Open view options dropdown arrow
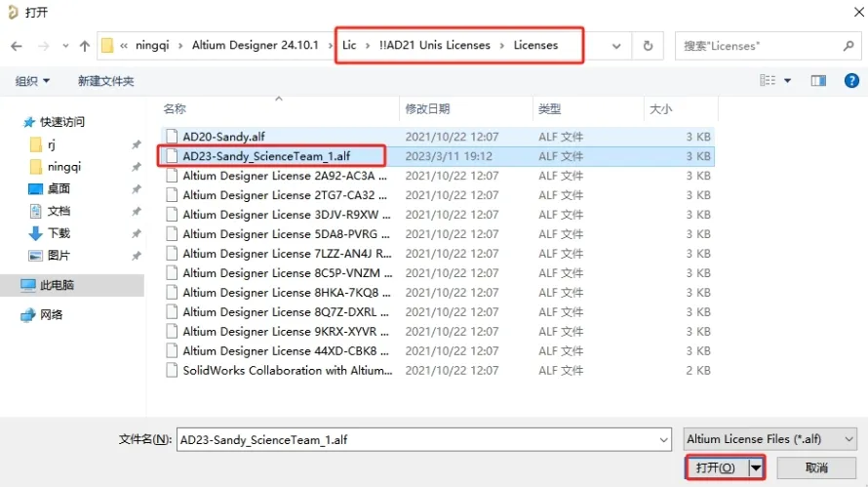 pos(787,81)
